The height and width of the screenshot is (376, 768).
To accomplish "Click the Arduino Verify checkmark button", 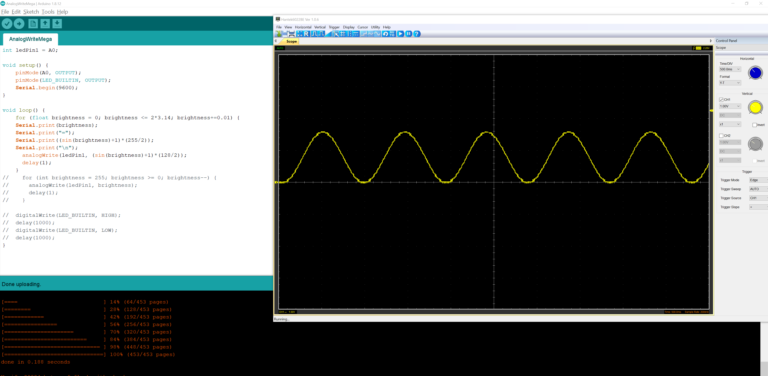I will click(7, 24).
